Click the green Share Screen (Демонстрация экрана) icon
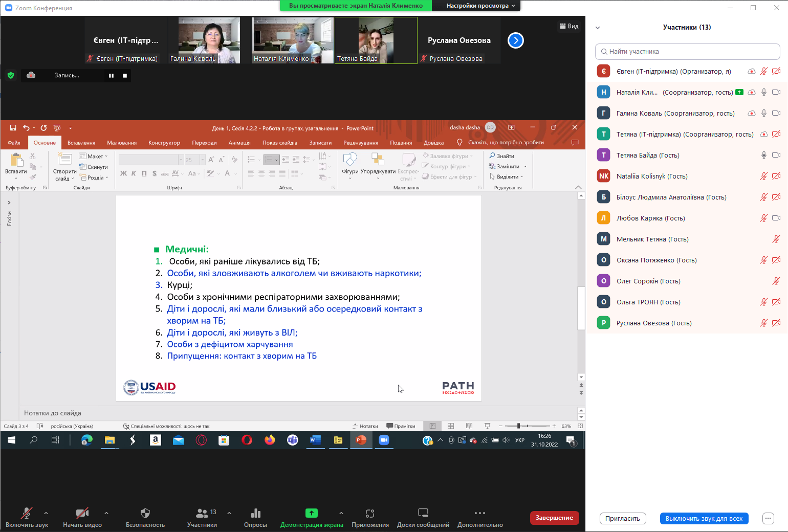The height and width of the screenshot is (532, 788). pyautogui.click(x=311, y=513)
